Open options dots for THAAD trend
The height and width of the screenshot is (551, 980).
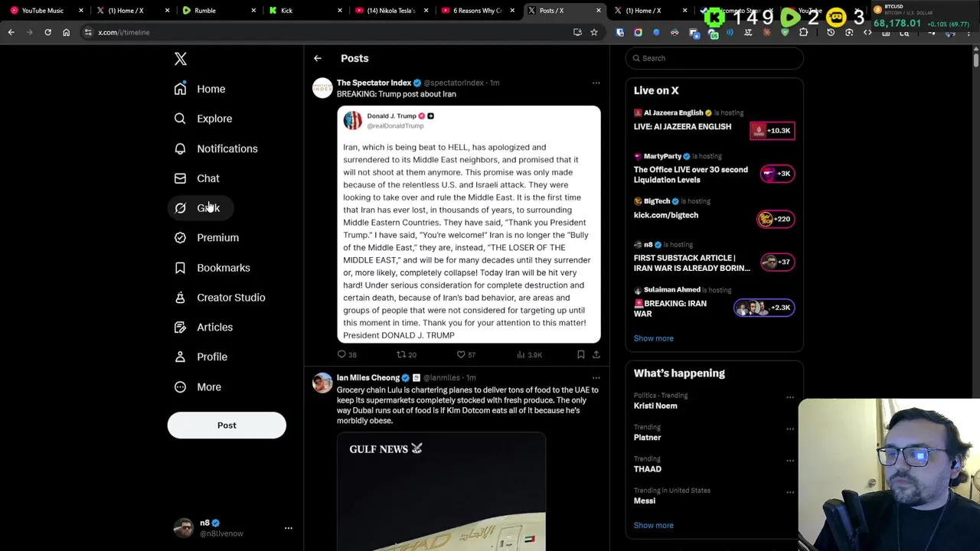pyautogui.click(x=789, y=460)
